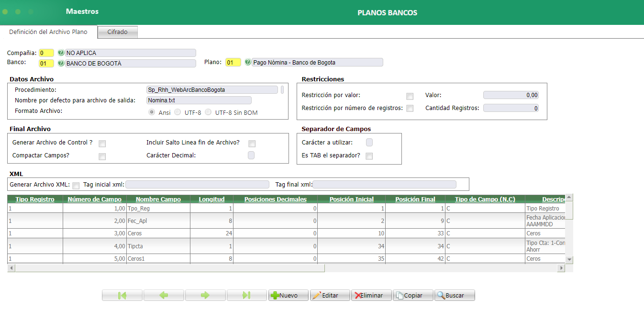The width and height of the screenshot is (644, 310).
Task: Click Pago Nómina - Banco de Bogota field
Action: (x=317, y=62)
